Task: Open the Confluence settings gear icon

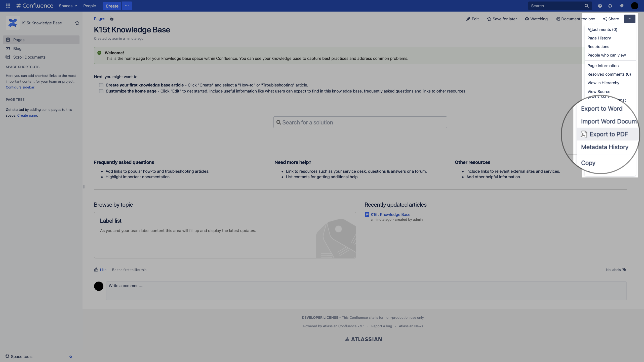Action: [x=610, y=6]
